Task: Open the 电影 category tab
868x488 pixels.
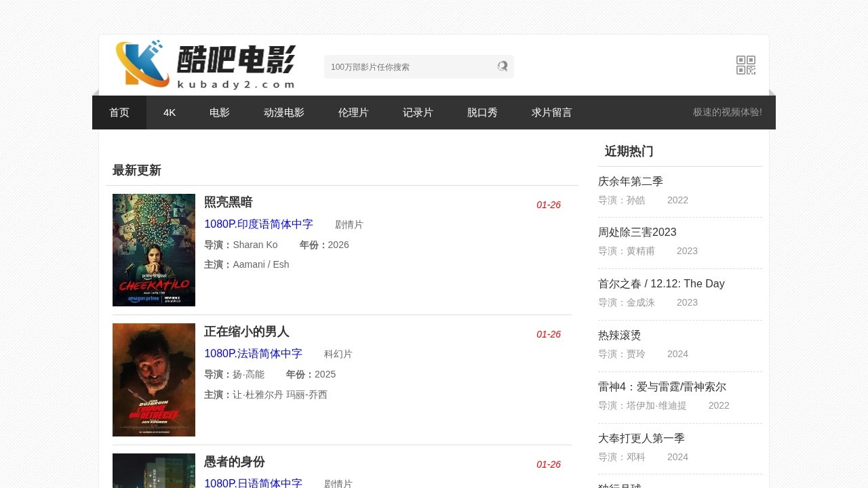Action: pos(219,113)
